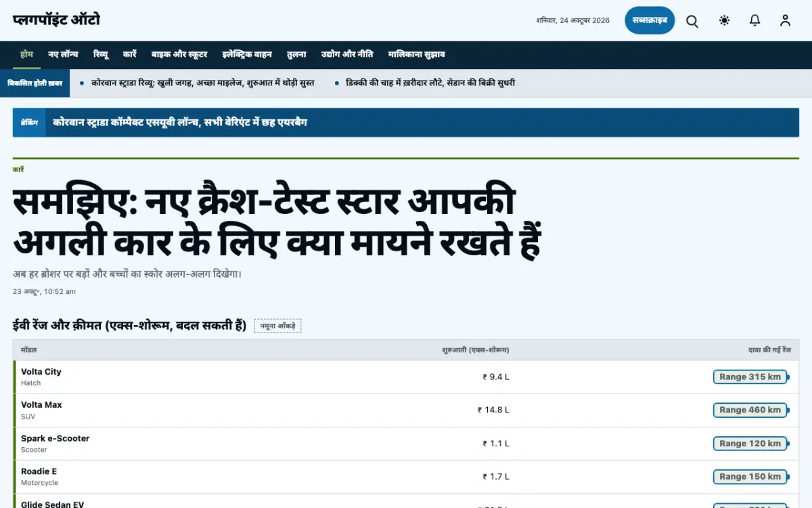
Task: Toggle the light/dark theme sun icon
Action: (x=725, y=21)
